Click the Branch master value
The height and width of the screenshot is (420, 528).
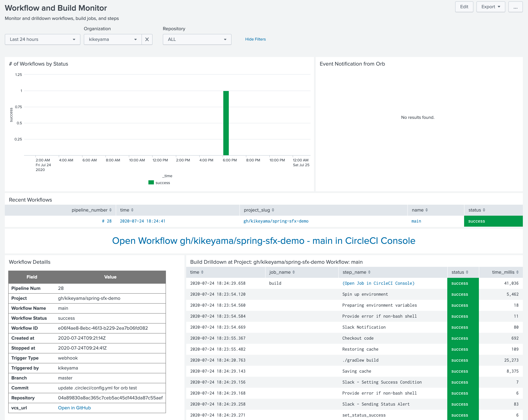pos(65,378)
